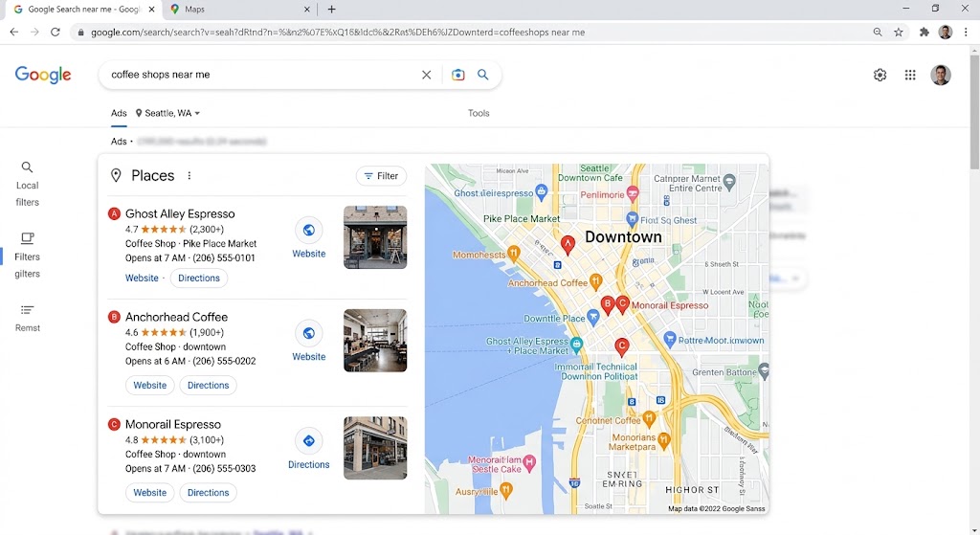The height and width of the screenshot is (535, 980).
Task: Click the Directions arrow icon for Monorail Espresso
Action: click(x=309, y=440)
